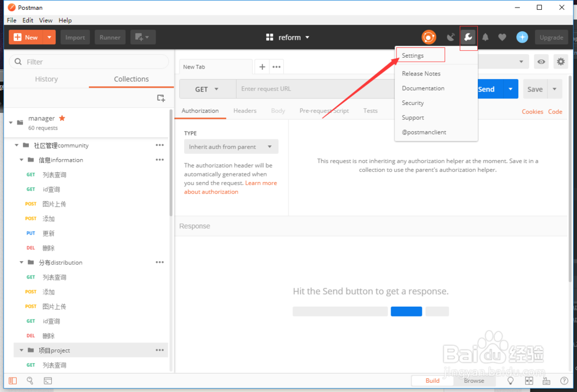Click the heart icon in the header
The width and height of the screenshot is (577, 392).
tap(503, 37)
